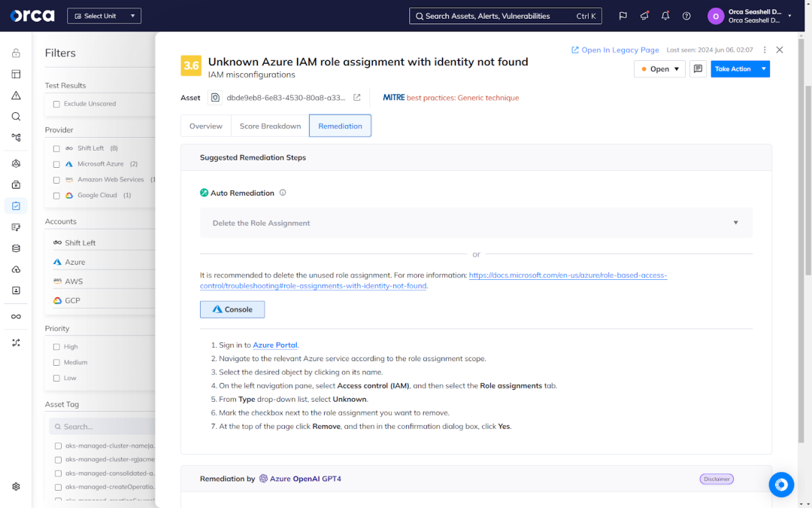Click the Asset Tag search field
Viewport: 812px width, 508px height.
click(x=102, y=427)
